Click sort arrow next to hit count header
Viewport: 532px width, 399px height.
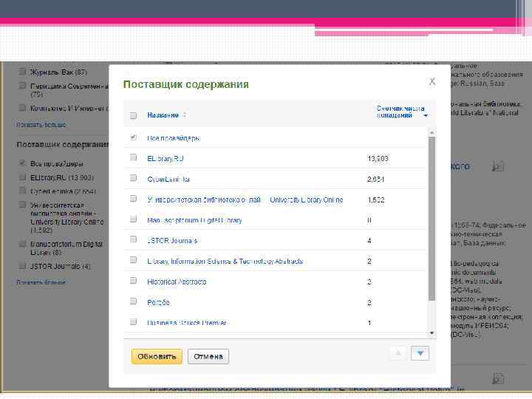pos(426,116)
